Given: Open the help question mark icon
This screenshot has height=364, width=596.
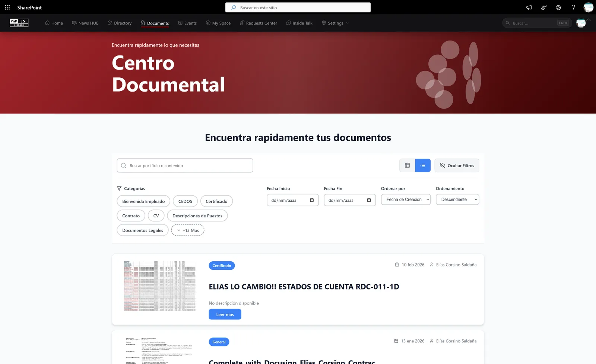Looking at the screenshot, I should pyautogui.click(x=574, y=7).
